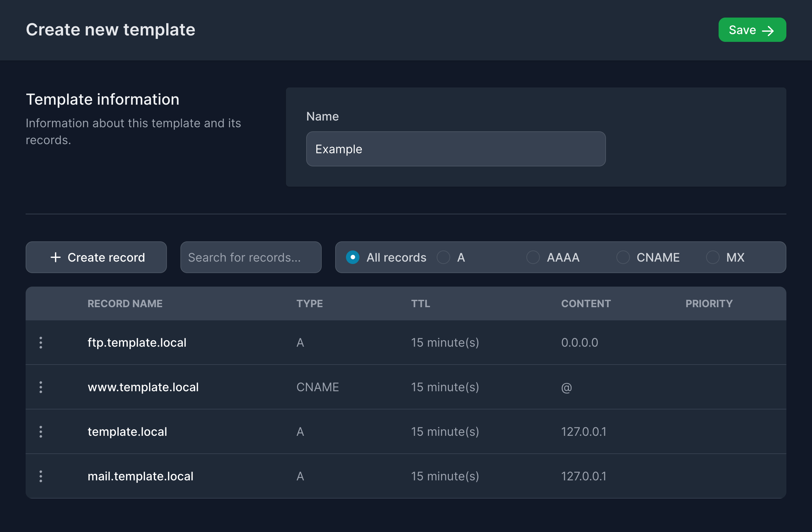This screenshot has width=812, height=532.
Task: Click the plus icon inside Create record
Action: click(55, 257)
